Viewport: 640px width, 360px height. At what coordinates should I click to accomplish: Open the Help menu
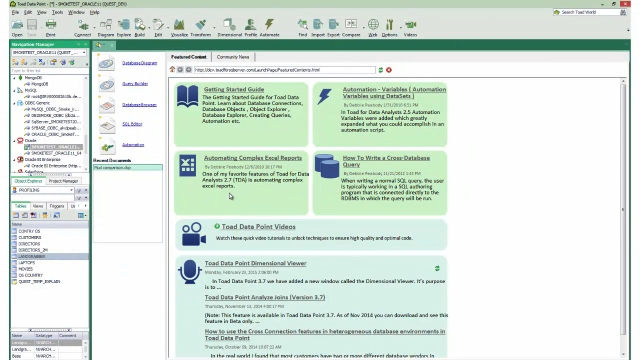point(94,12)
